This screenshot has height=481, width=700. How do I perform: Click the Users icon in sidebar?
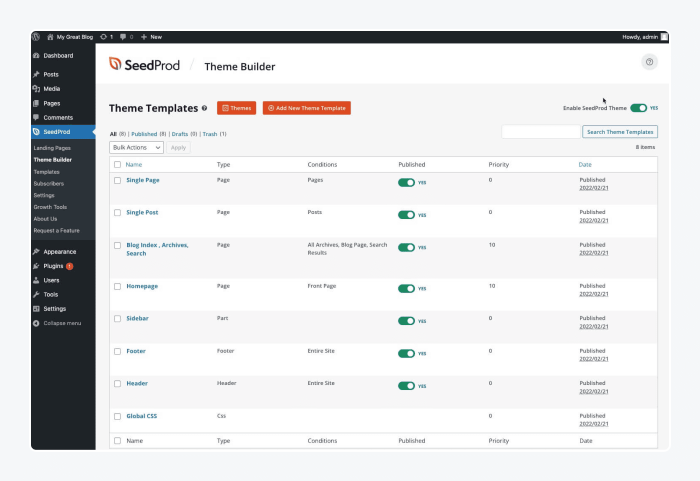[37, 280]
